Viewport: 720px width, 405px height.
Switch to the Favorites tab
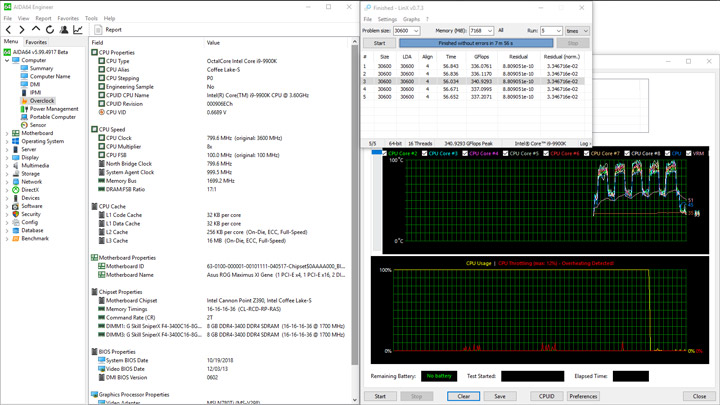point(36,42)
